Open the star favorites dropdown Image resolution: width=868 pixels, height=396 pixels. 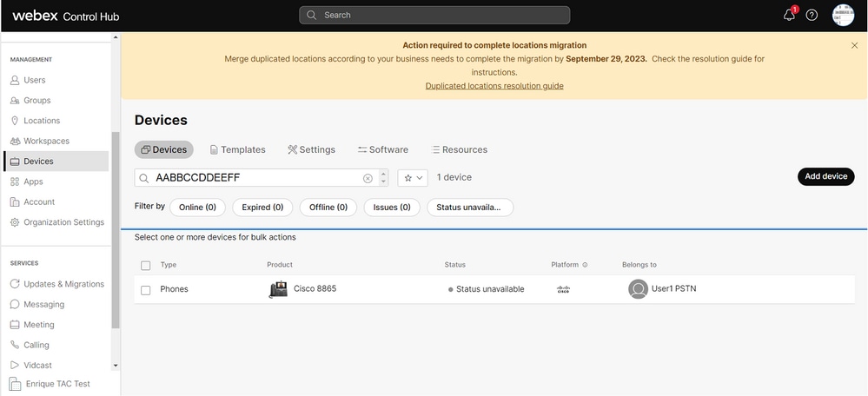pos(413,177)
